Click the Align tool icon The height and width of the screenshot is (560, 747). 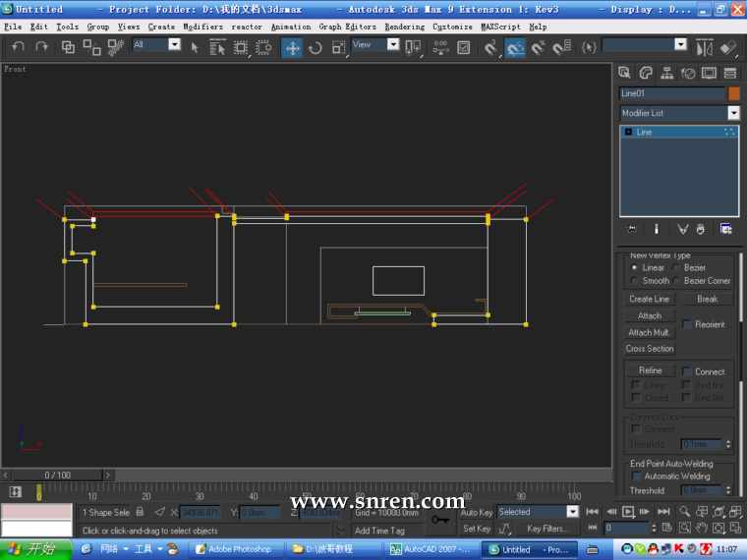728,47
